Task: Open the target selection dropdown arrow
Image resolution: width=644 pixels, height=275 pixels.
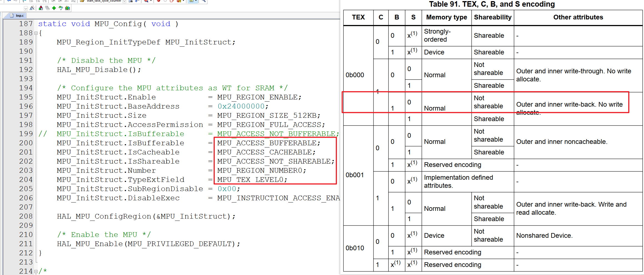Action: [26, 8]
